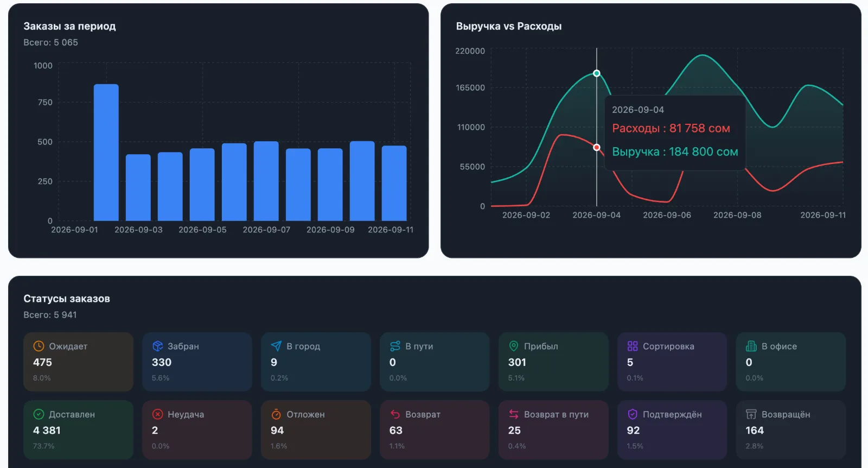
Task: Click the building icon beside В офисе
Action: pos(751,346)
